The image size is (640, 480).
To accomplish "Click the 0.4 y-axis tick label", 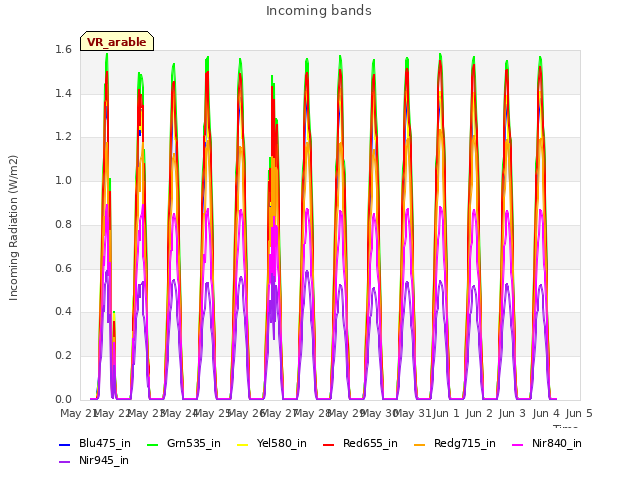I will 63,311.
